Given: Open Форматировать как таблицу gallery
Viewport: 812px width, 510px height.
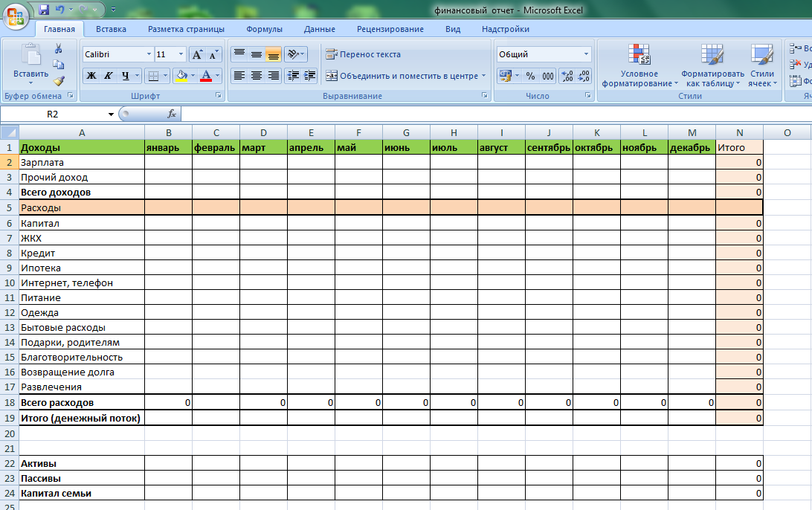Looking at the screenshot, I should point(712,65).
